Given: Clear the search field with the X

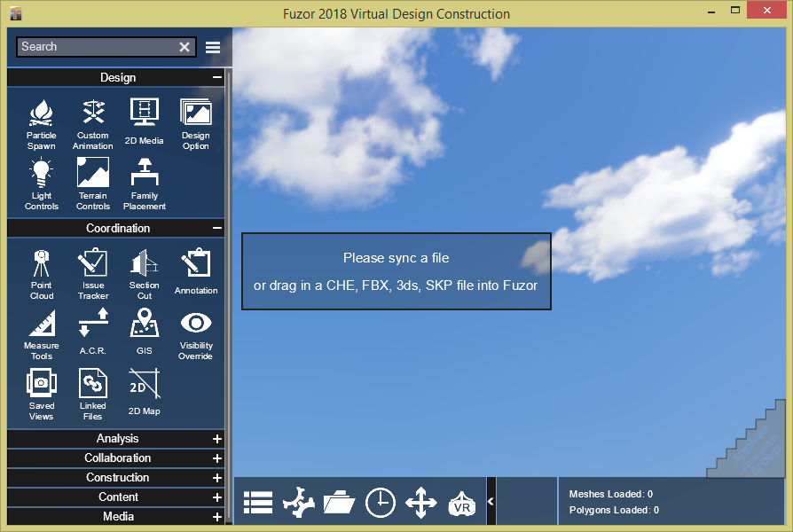Looking at the screenshot, I should click(x=185, y=47).
